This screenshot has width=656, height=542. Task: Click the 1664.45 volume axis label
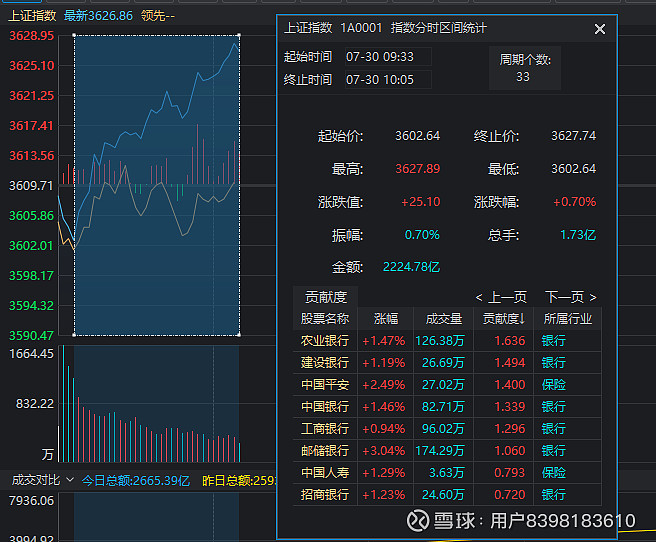(31, 354)
